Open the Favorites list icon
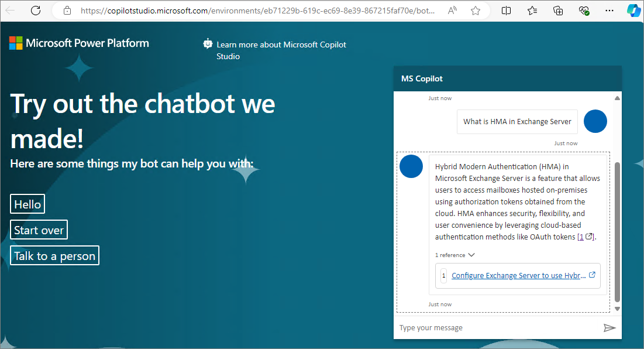644x349 pixels. pyautogui.click(x=532, y=11)
